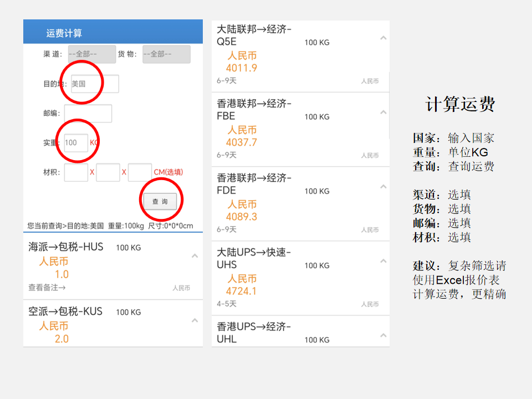The image size is (532, 399).
Task: Open the 货物 goods dropdown
Action: pyautogui.click(x=166, y=54)
